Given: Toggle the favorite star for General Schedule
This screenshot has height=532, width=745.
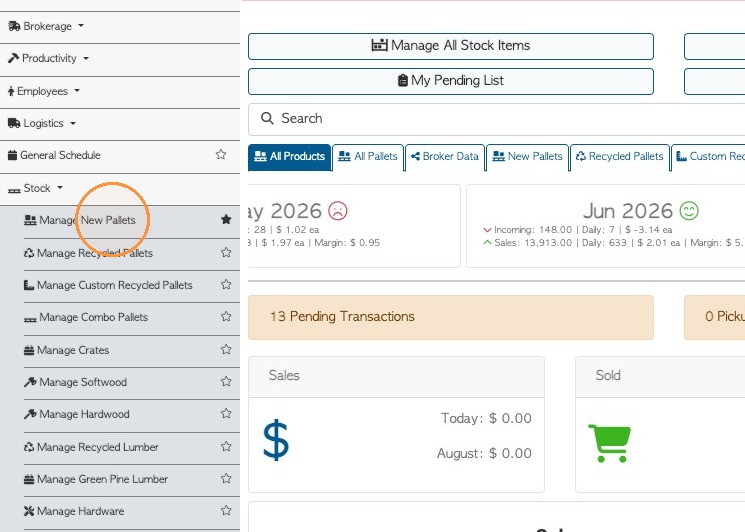Looking at the screenshot, I should pyautogui.click(x=221, y=154).
